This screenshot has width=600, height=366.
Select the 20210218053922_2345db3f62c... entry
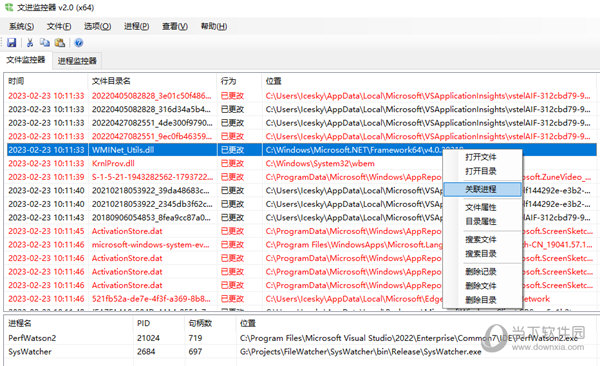point(152,204)
